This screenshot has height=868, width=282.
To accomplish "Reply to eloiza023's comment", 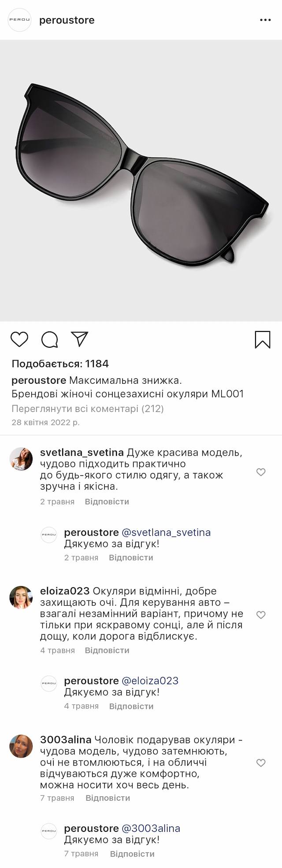I will (x=107, y=650).
